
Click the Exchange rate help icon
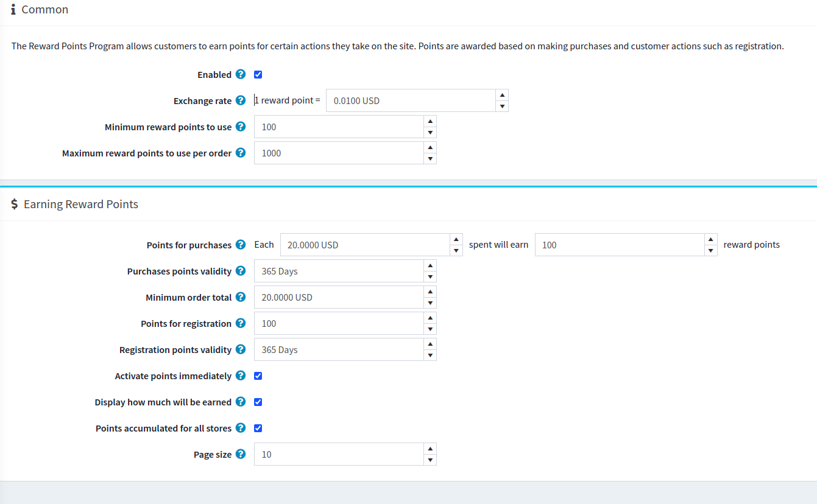tap(241, 100)
